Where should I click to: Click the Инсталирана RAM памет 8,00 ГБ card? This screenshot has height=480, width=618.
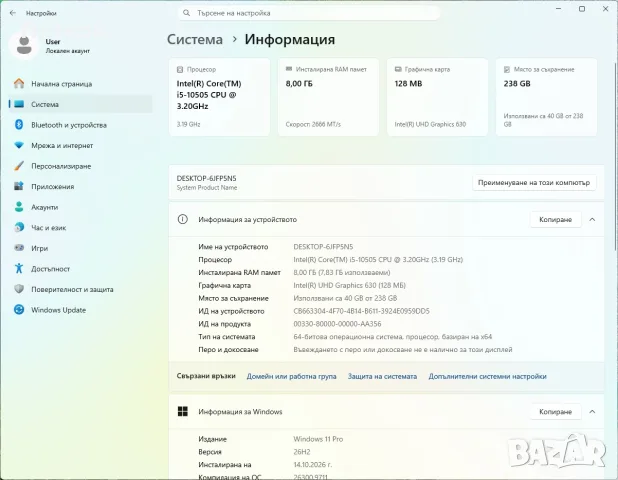pos(328,97)
